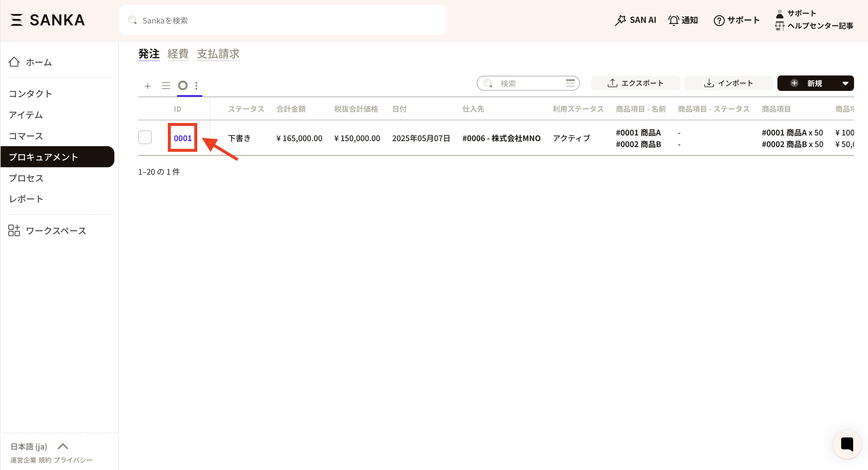The image size is (868, 470).
Task: Open purchase order 0001 link
Action: pos(182,138)
